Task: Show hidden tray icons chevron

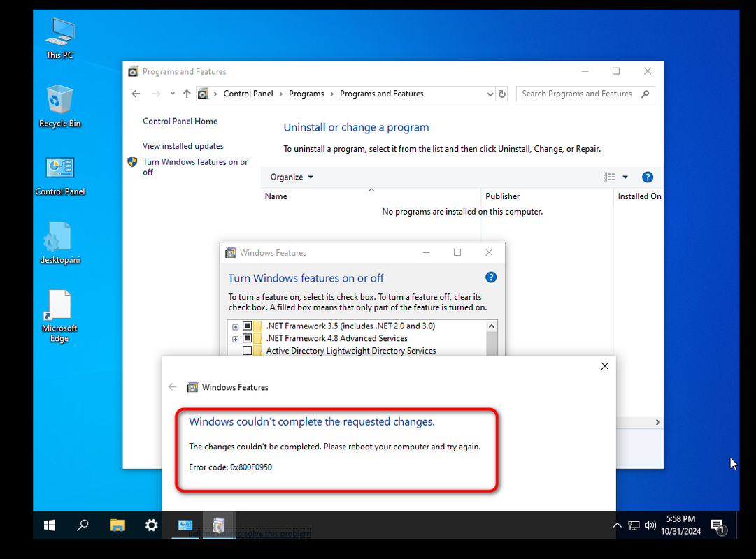Action: 617,525
